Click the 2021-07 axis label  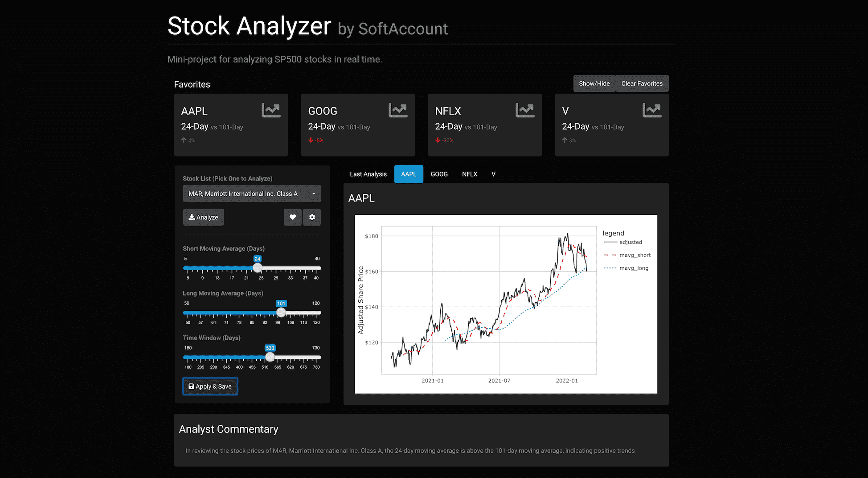499,381
